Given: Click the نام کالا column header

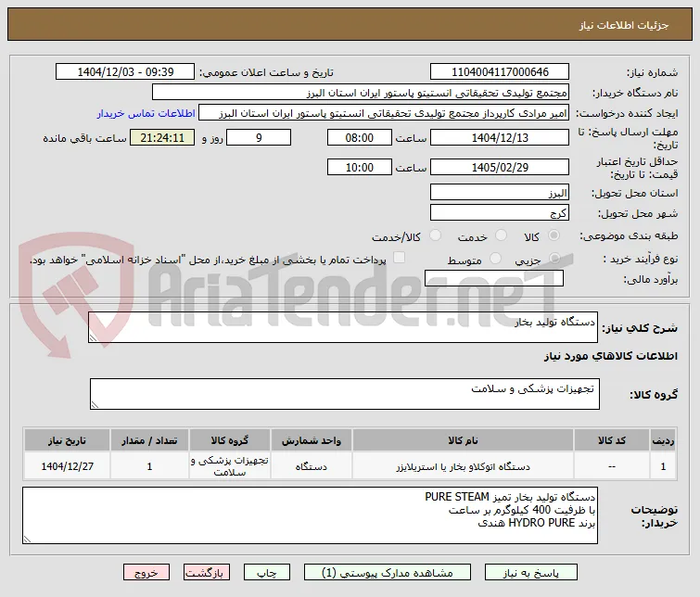Looking at the screenshot, I should (x=463, y=440).
